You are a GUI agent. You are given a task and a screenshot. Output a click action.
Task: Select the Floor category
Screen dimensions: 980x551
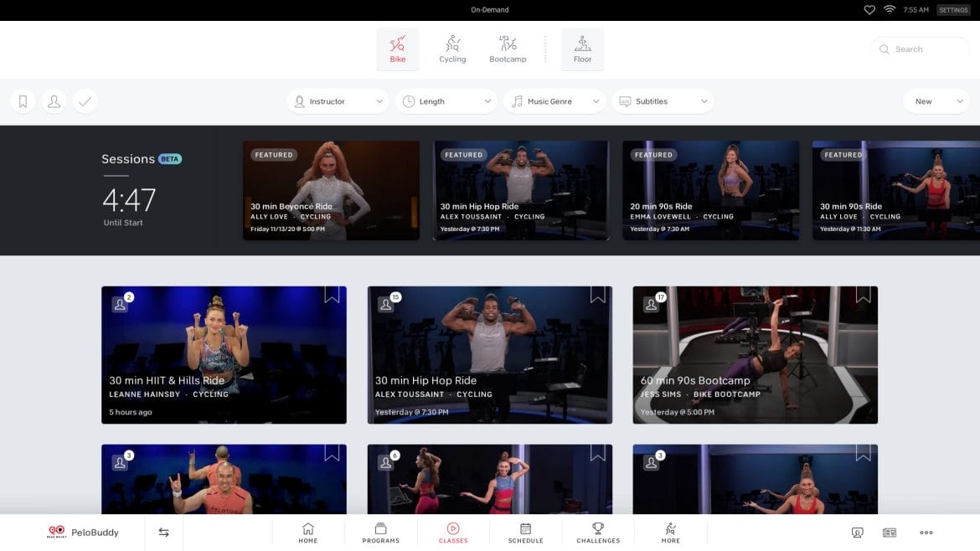tap(582, 49)
